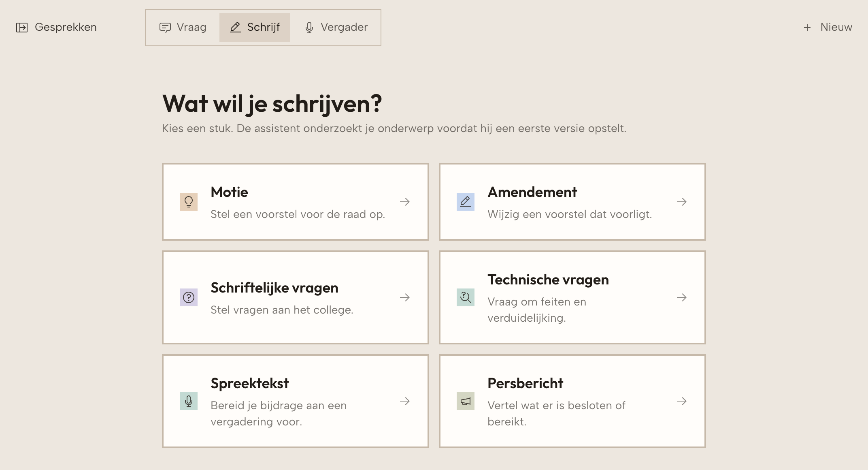This screenshot has height=470, width=868.
Task: Click the plus icon next to Nieuw
Action: (807, 28)
